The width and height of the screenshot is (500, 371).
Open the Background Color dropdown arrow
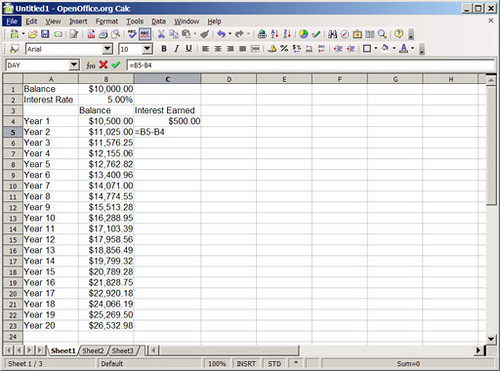(x=394, y=49)
